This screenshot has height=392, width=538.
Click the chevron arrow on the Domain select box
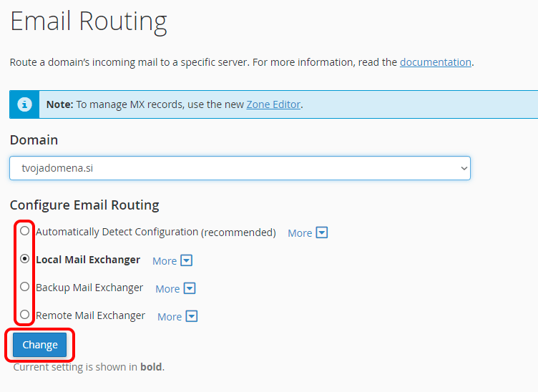[x=464, y=168]
